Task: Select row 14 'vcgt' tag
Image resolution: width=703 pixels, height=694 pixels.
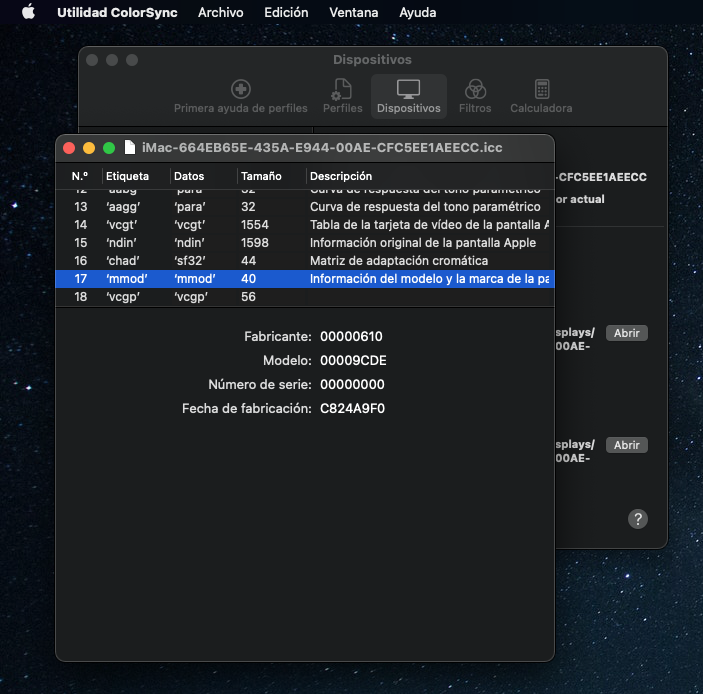Action: [x=305, y=225]
